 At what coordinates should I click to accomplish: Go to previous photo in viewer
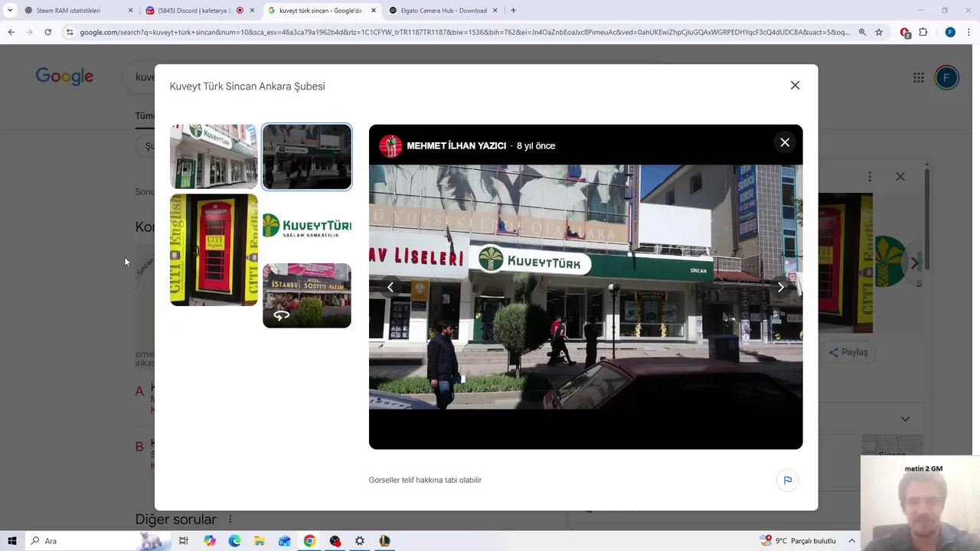[x=390, y=287]
